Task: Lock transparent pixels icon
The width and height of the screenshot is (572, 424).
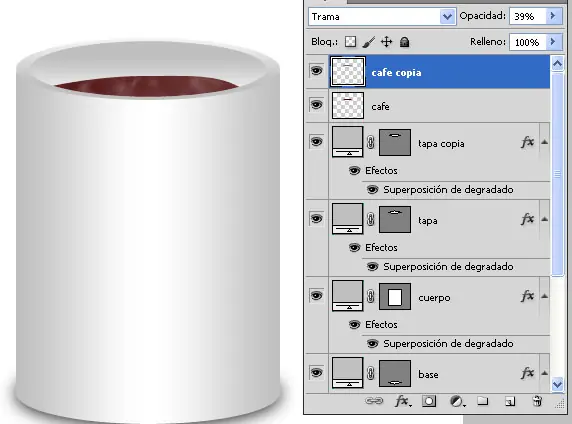Action: point(350,42)
